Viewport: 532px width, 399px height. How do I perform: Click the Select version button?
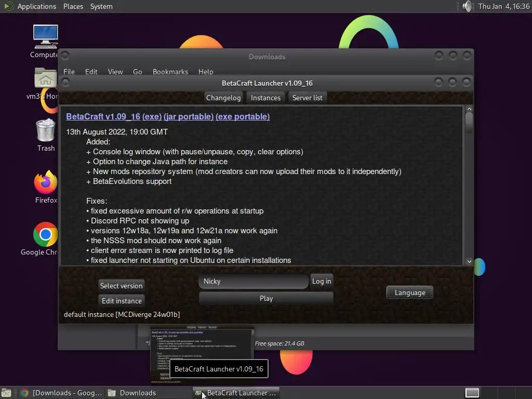(121, 286)
